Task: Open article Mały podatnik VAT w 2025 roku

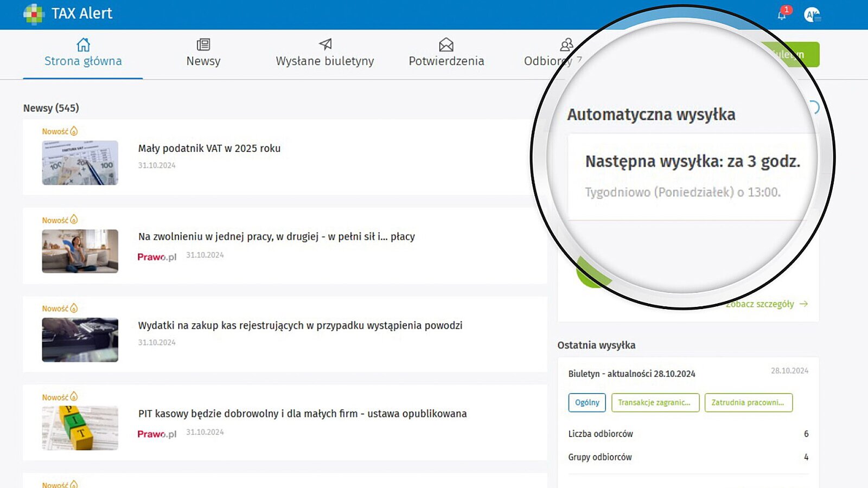Action: click(x=209, y=149)
